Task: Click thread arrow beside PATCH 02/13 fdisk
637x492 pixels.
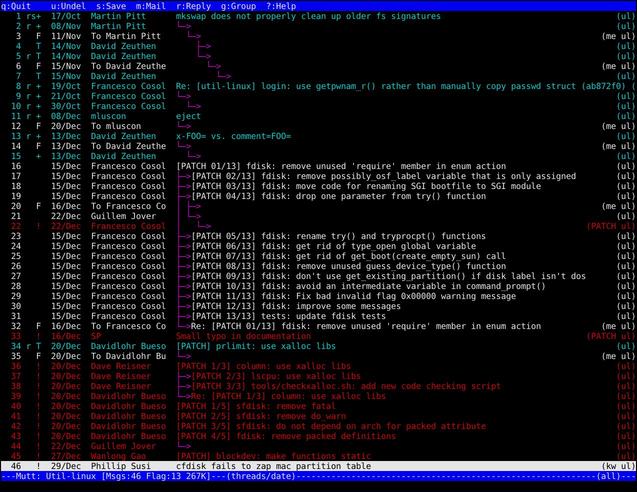Action: tap(184, 176)
